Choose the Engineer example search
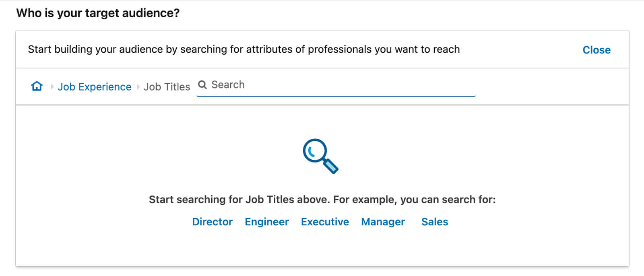This screenshot has width=644, height=276. click(266, 222)
